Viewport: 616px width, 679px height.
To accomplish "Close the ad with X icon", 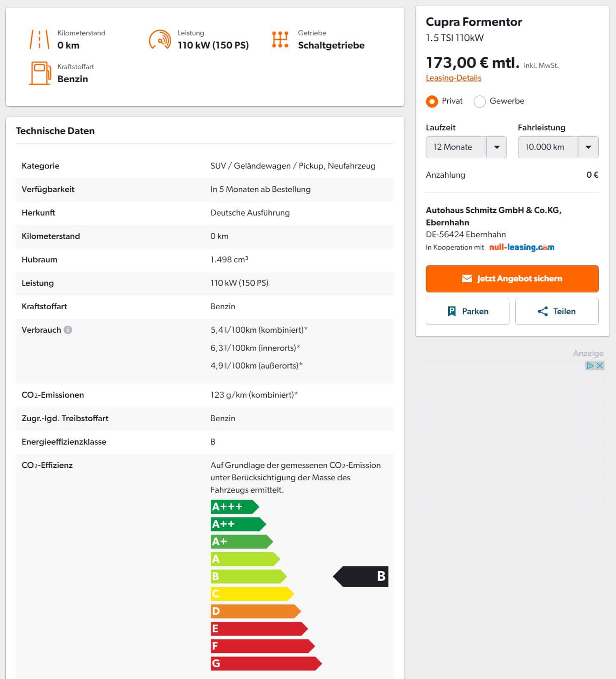I will 600,366.
